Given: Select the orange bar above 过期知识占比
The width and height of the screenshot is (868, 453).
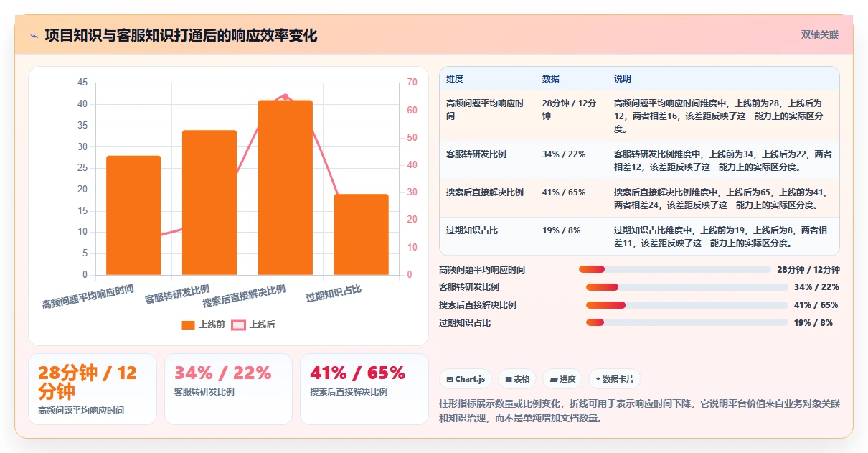Looking at the screenshot, I should click(361, 235).
